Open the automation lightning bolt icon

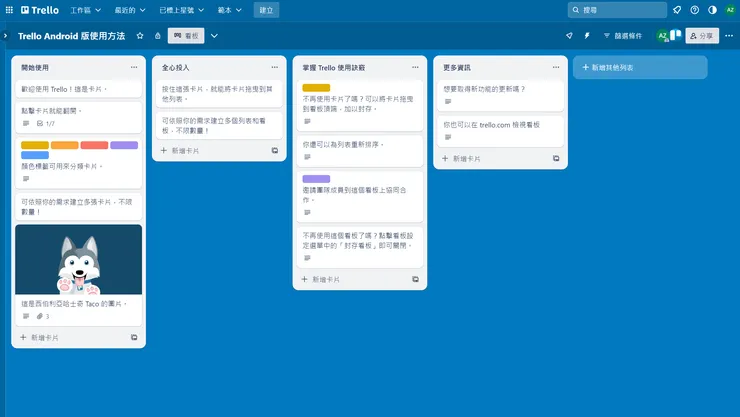[587, 36]
